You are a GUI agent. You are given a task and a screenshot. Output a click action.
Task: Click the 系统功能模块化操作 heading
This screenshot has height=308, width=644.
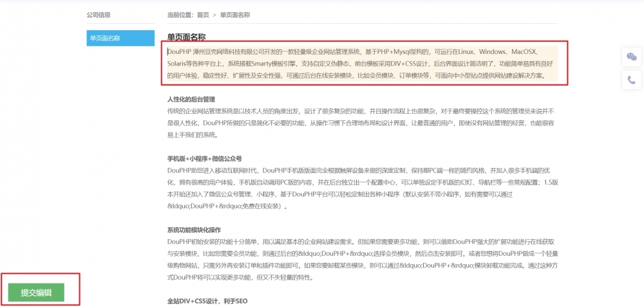(x=194, y=230)
